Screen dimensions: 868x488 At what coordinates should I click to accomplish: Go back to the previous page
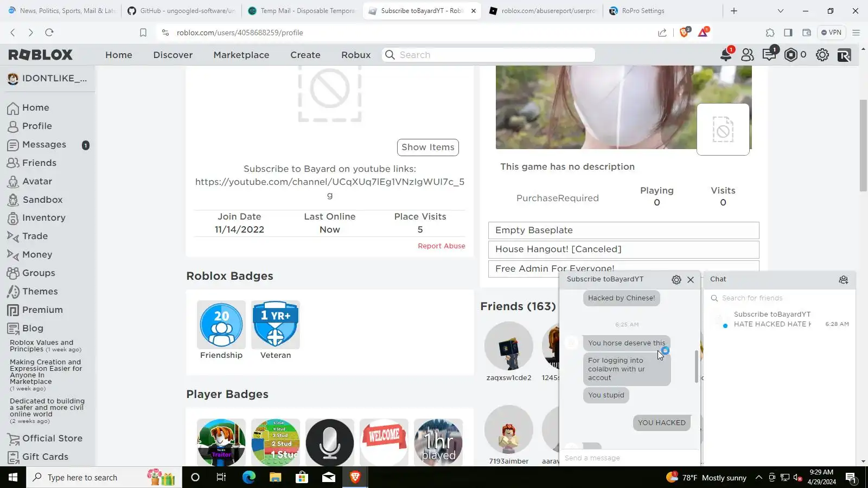13,33
